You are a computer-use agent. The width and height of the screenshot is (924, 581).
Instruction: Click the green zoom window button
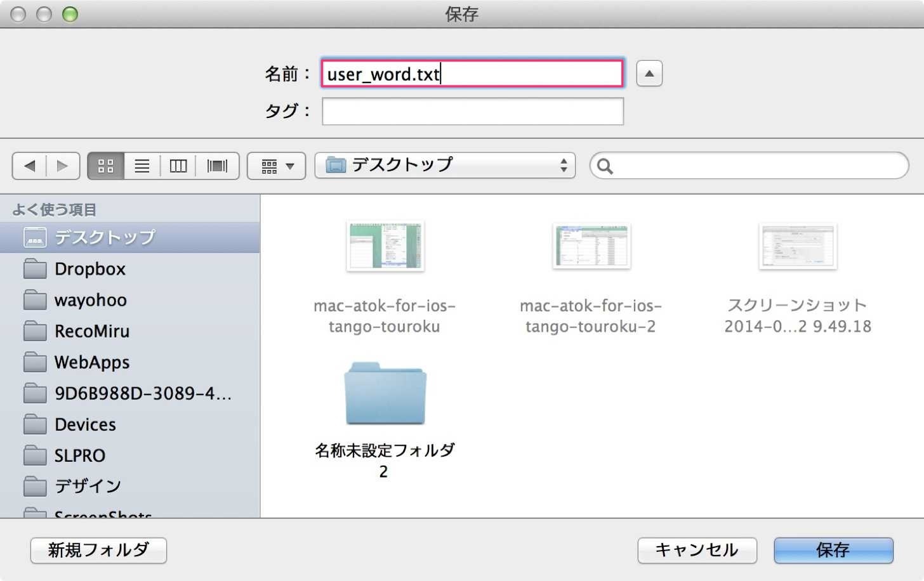click(70, 14)
